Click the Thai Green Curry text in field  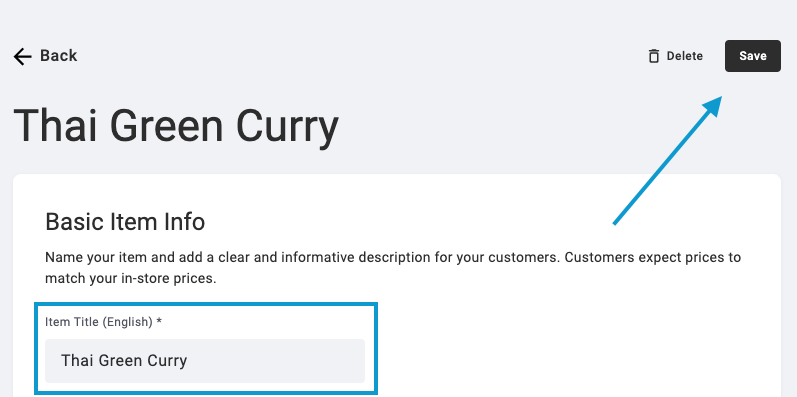pos(124,361)
